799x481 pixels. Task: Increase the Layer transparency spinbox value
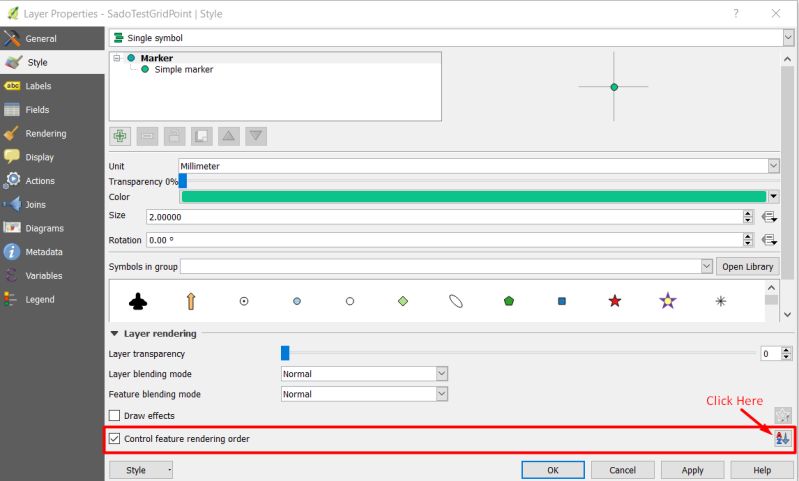point(787,350)
